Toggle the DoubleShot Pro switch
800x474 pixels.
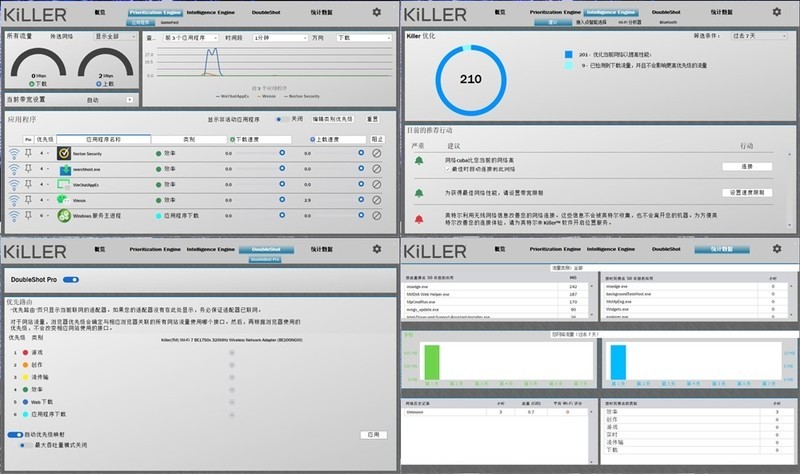pyautogui.click(x=71, y=280)
